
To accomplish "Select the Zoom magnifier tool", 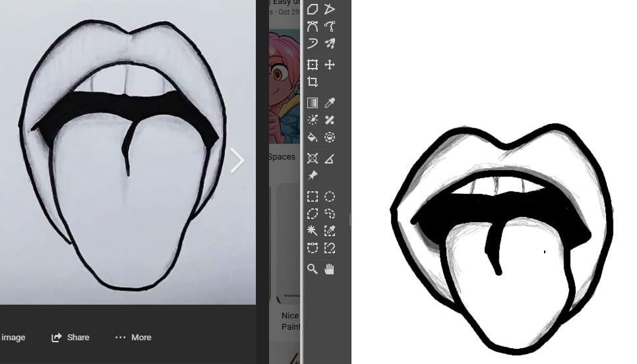I will (x=313, y=269).
